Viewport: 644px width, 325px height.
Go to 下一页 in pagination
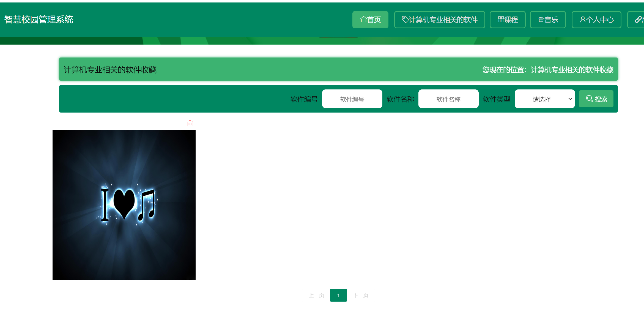(361, 295)
